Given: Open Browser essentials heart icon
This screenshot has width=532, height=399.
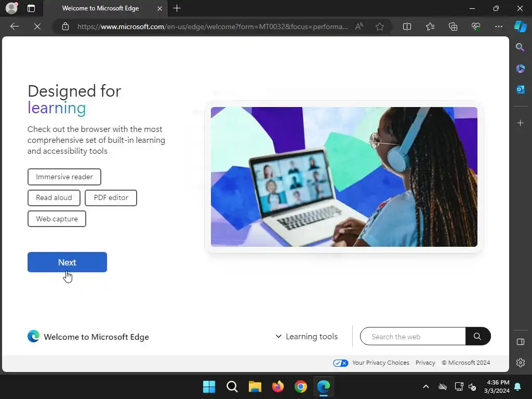Looking at the screenshot, I should (x=476, y=26).
